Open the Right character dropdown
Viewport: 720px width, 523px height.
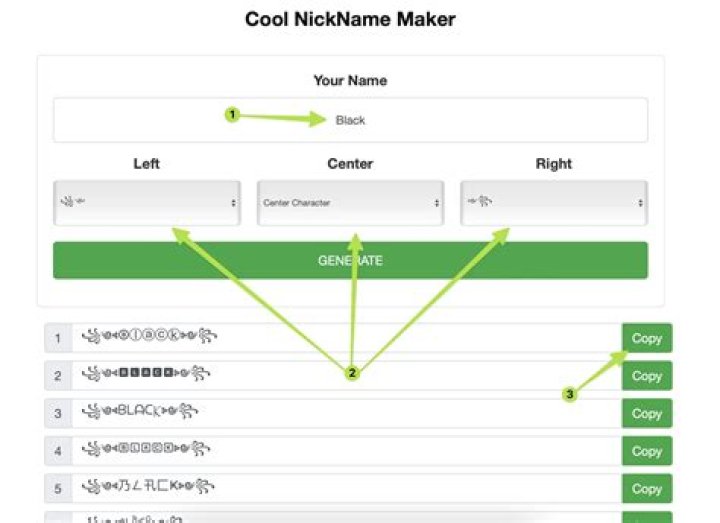pos(554,203)
